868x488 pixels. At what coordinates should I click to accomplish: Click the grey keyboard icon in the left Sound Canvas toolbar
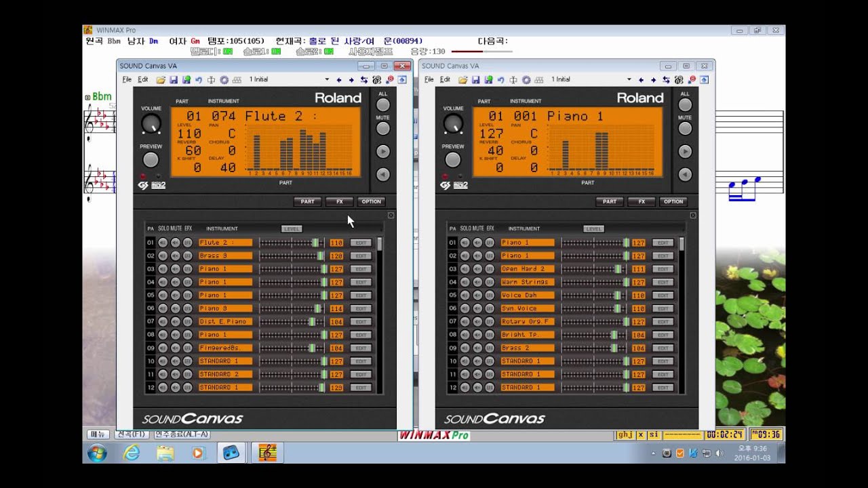tap(237, 80)
